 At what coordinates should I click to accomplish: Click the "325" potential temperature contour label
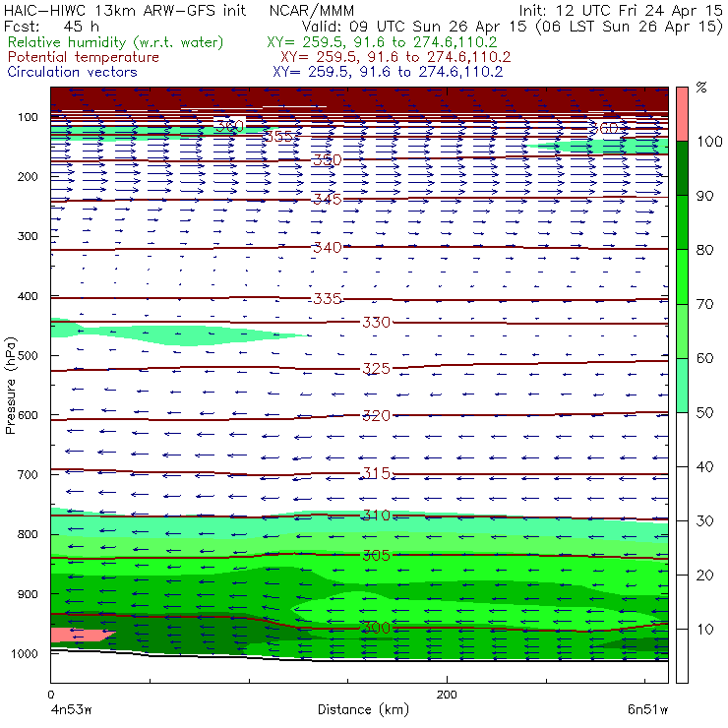(376, 369)
